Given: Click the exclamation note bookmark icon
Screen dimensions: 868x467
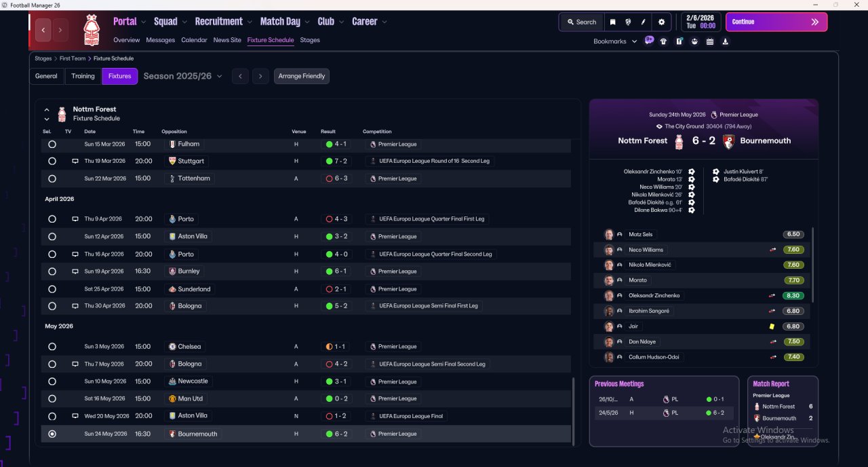Looking at the screenshot, I should 679,41.
